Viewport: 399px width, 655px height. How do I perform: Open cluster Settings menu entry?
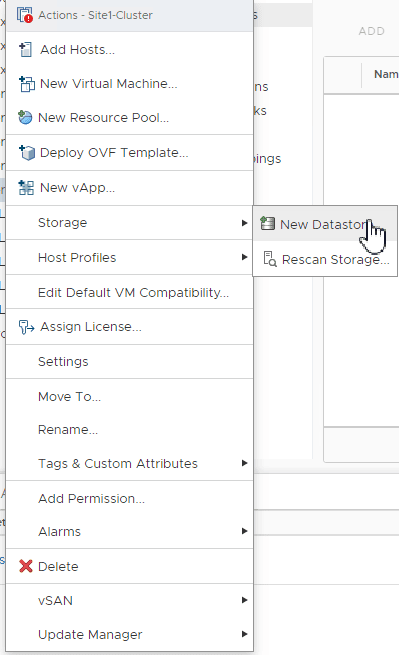point(130,361)
